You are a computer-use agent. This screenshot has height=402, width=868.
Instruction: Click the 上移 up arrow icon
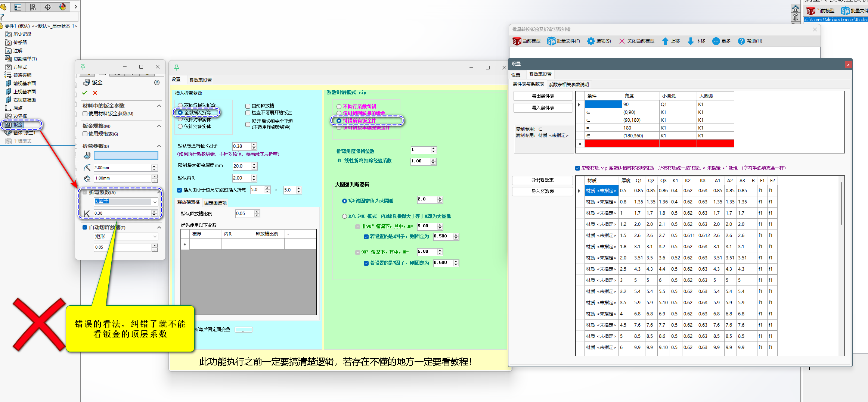(x=665, y=41)
